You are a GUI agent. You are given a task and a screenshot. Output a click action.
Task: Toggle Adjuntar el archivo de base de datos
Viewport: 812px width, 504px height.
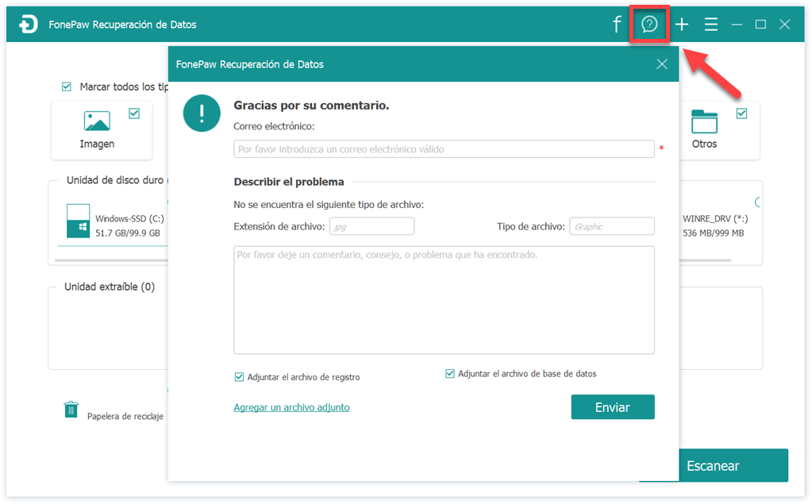click(x=450, y=374)
